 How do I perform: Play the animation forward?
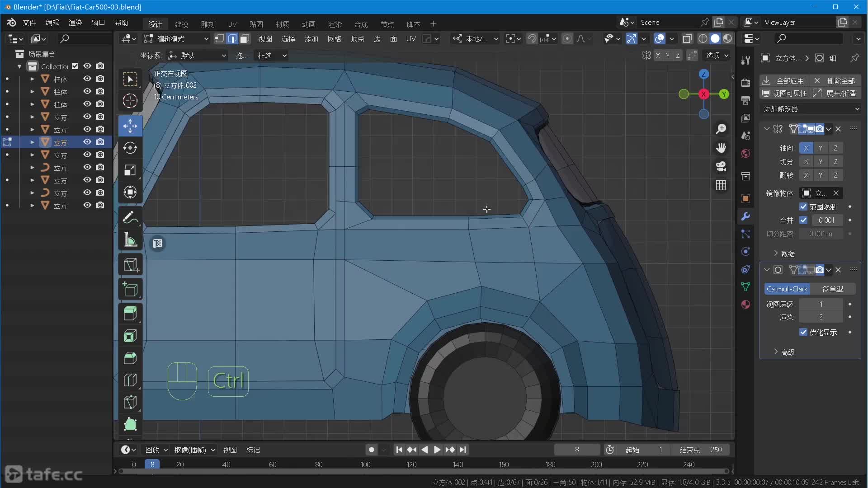pos(437,450)
